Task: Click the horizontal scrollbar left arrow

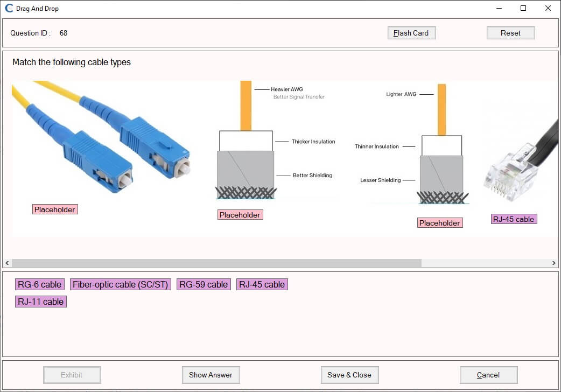Action: [x=7, y=263]
